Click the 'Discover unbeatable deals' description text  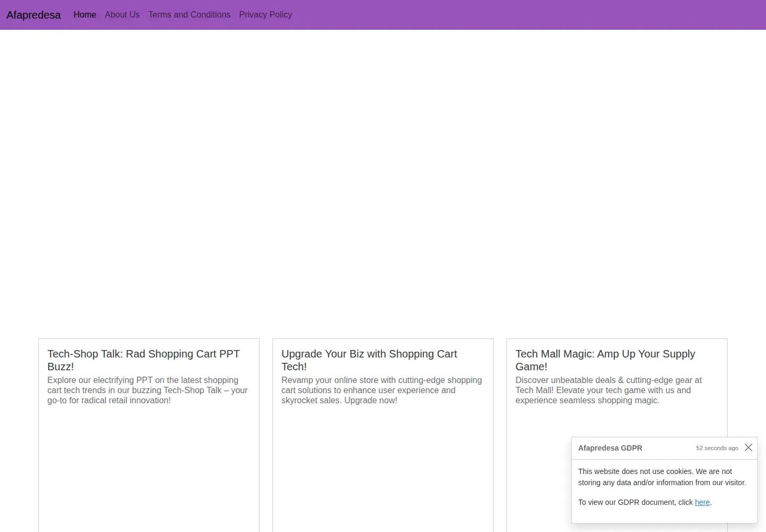pyautogui.click(x=609, y=390)
